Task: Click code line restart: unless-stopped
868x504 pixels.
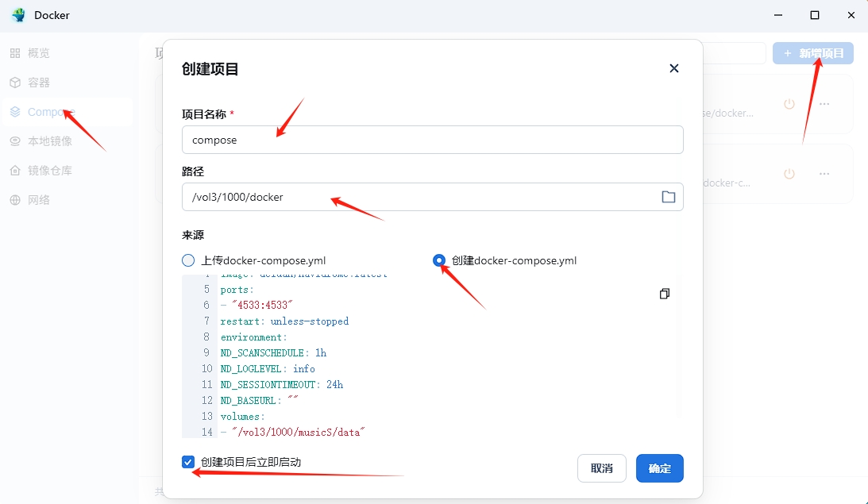Action: 284,321
